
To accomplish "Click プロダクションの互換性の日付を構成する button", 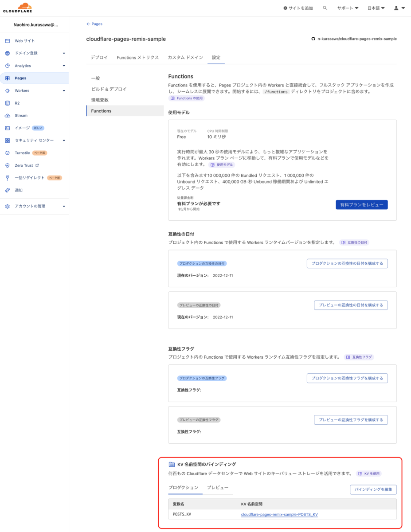I will tap(347, 263).
